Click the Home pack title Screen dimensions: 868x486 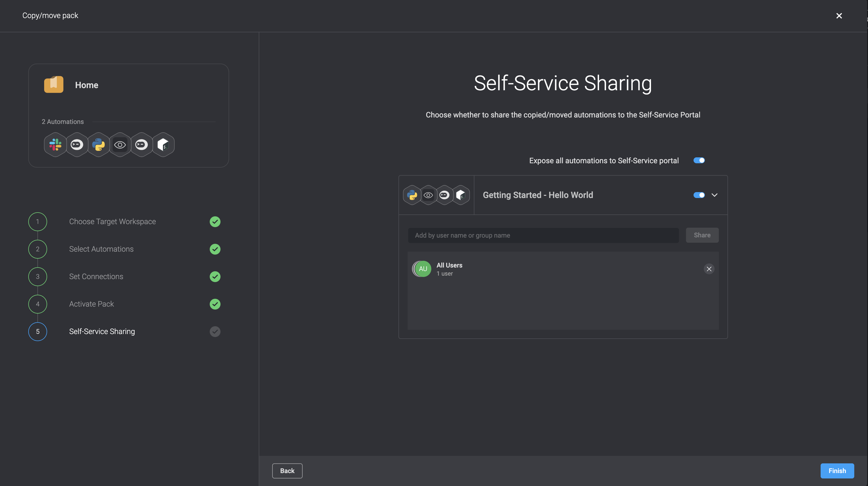(87, 85)
